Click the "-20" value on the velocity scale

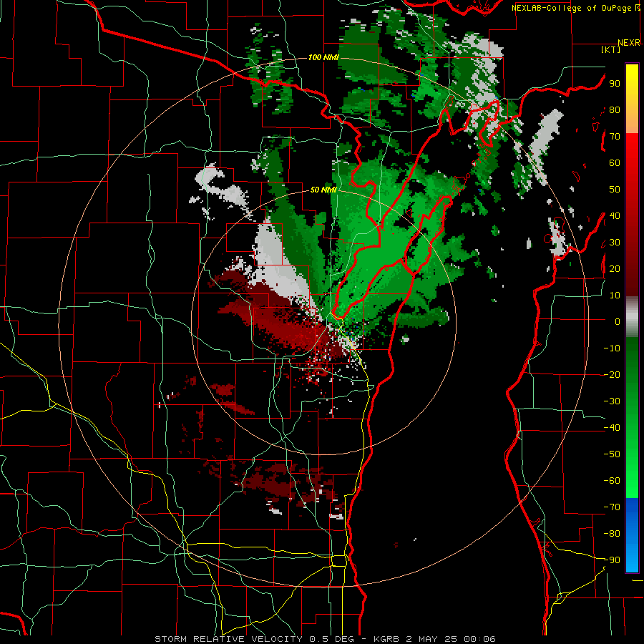[x=612, y=374]
